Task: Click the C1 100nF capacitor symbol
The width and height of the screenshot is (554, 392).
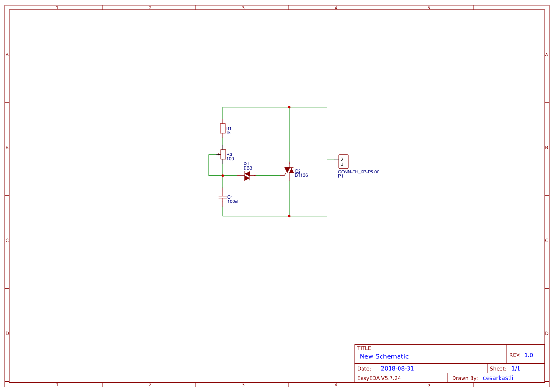Action: tap(222, 197)
